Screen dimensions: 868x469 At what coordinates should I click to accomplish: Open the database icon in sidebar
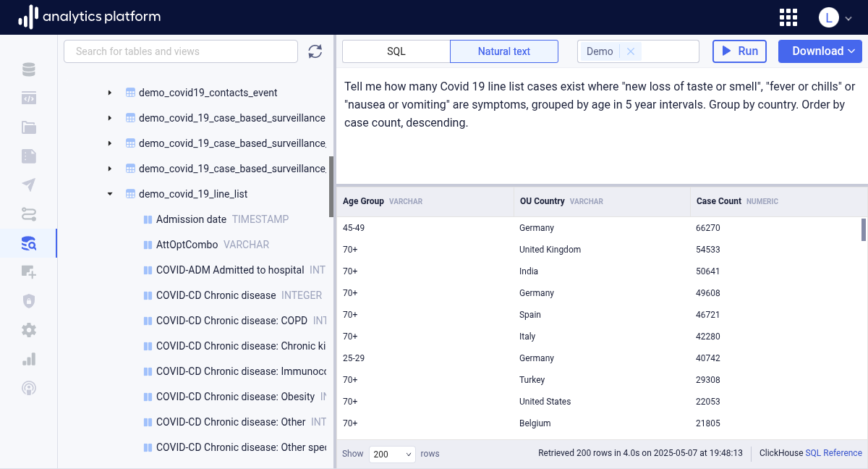click(28, 70)
